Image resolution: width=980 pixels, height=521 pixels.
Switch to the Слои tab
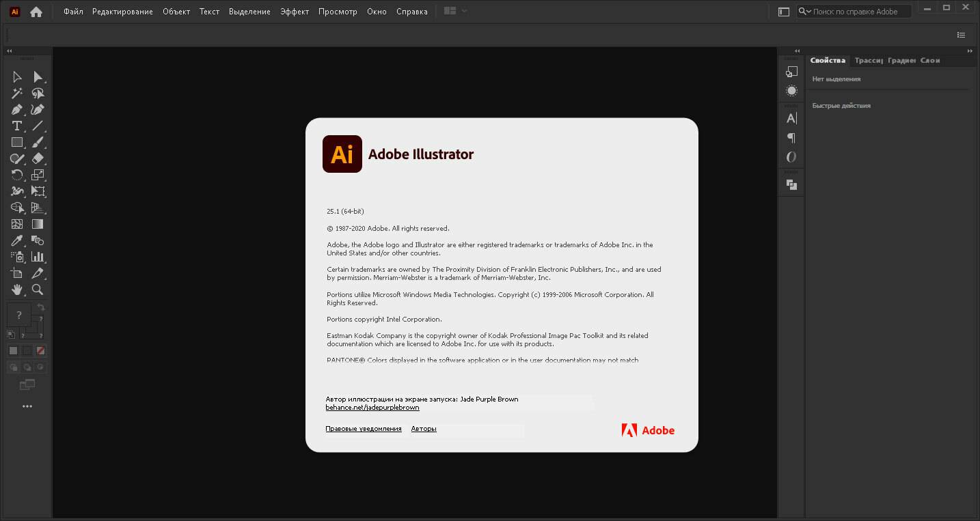930,60
